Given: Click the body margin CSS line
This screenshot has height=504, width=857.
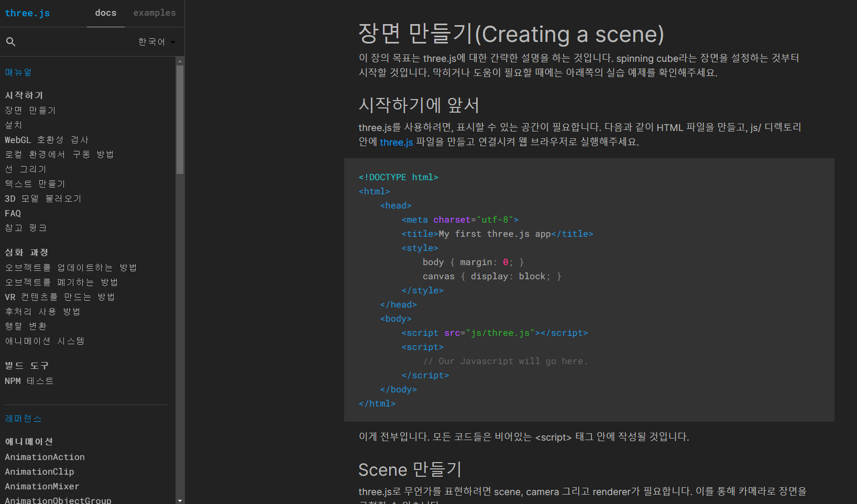Looking at the screenshot, I should click(x=474, y=262).
